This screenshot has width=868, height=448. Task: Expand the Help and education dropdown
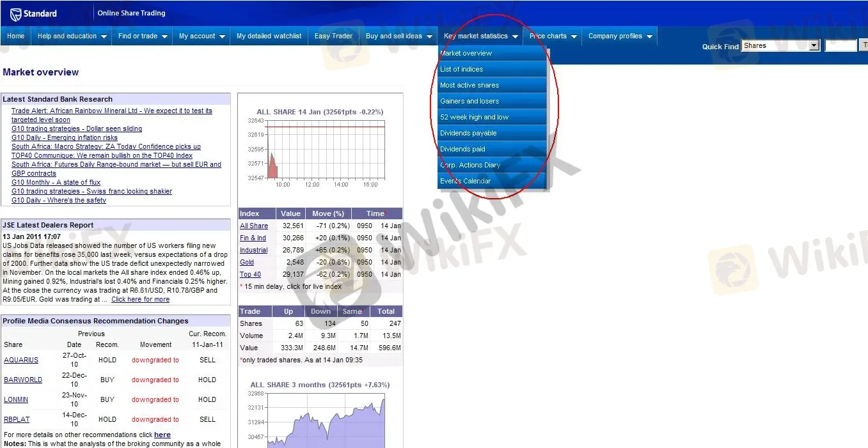(71, 36)
